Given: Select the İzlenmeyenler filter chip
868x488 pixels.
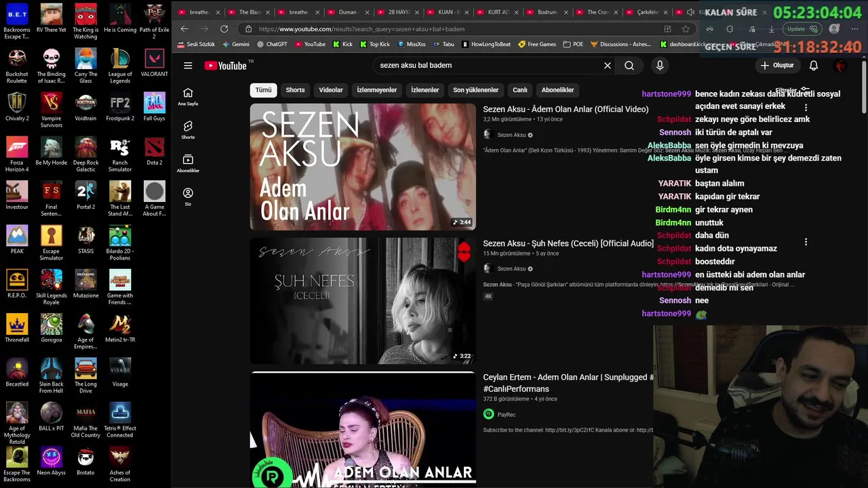Looking at the screenshot, I should pyautogui.click(x=377, y=90).
